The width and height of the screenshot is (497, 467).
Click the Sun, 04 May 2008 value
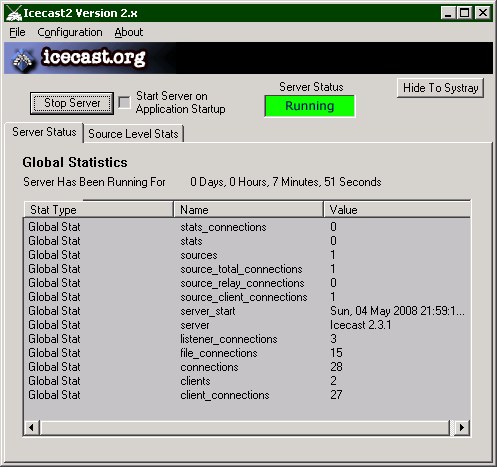click(397, 311)
